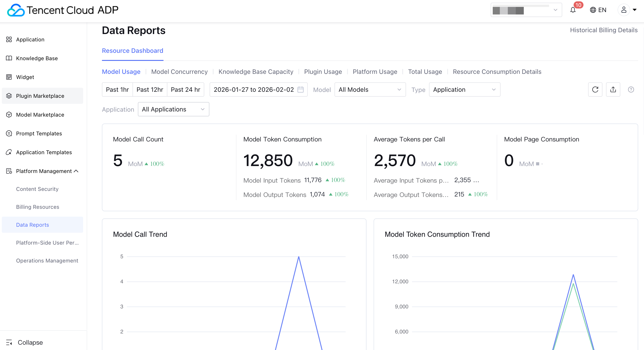644x350 pixels.
Task: Open Billing Resources in sidebar
Action: pyautogui.click(x=38, y=207)
